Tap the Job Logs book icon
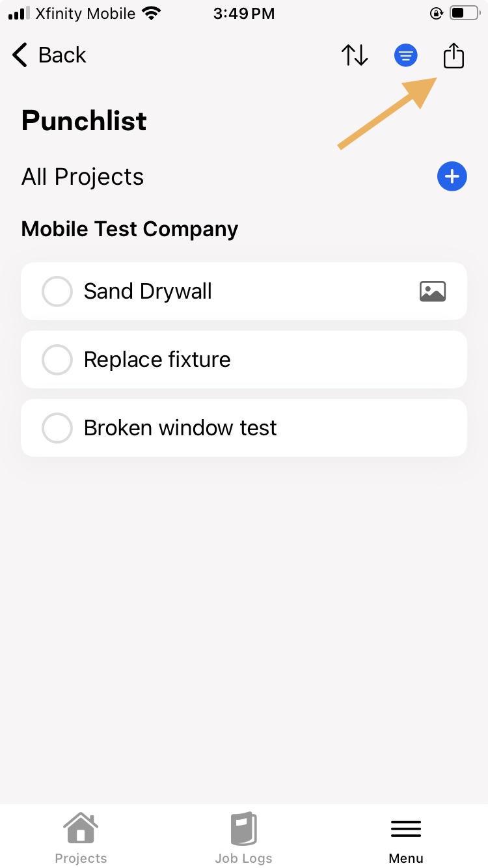 243,829
